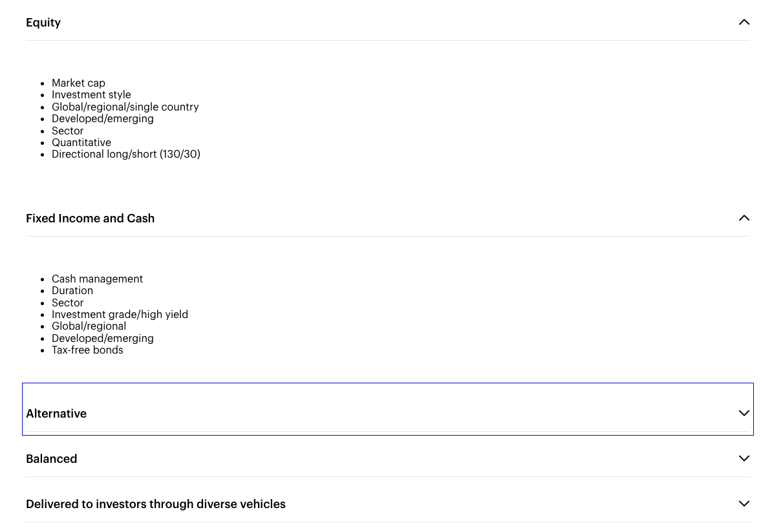Expand Balanced section via its chevron arrow
The image size is (772, 532).
pyautogui.click(x=744, y=458)
